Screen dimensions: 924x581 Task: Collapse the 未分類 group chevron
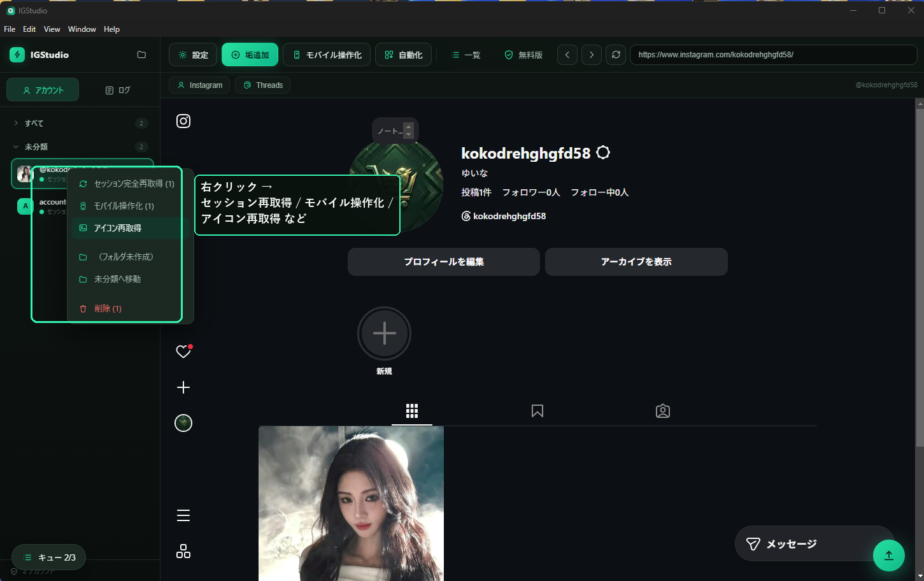click(16, 147)
